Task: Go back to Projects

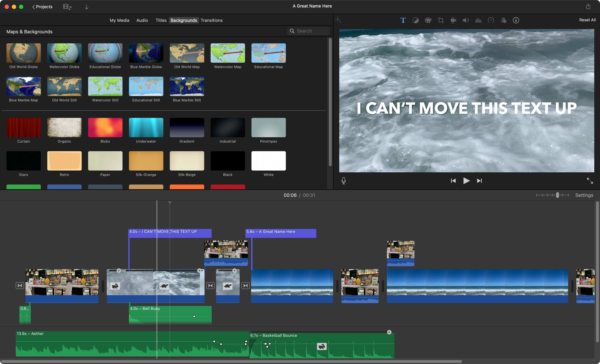Action: click(43, 7)
